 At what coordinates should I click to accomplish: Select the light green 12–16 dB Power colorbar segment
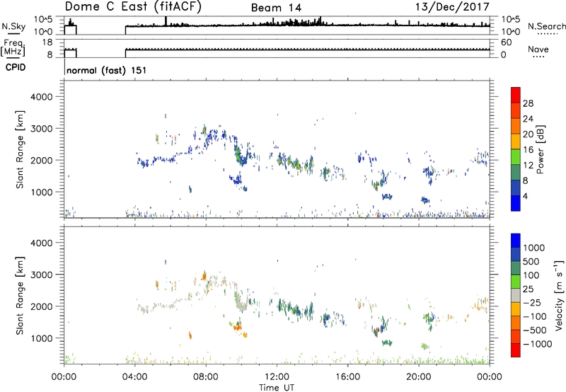pyautogui.click(x=516, y=156)
